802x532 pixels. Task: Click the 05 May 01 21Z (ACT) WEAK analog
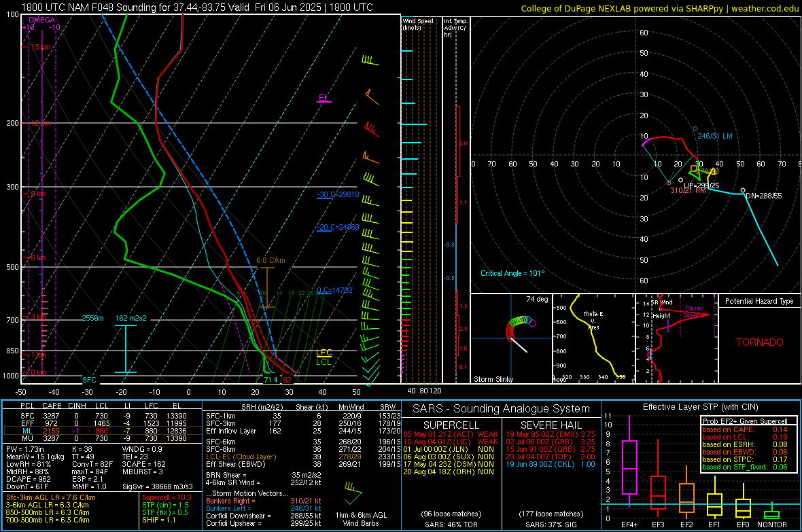click(451, 434)
